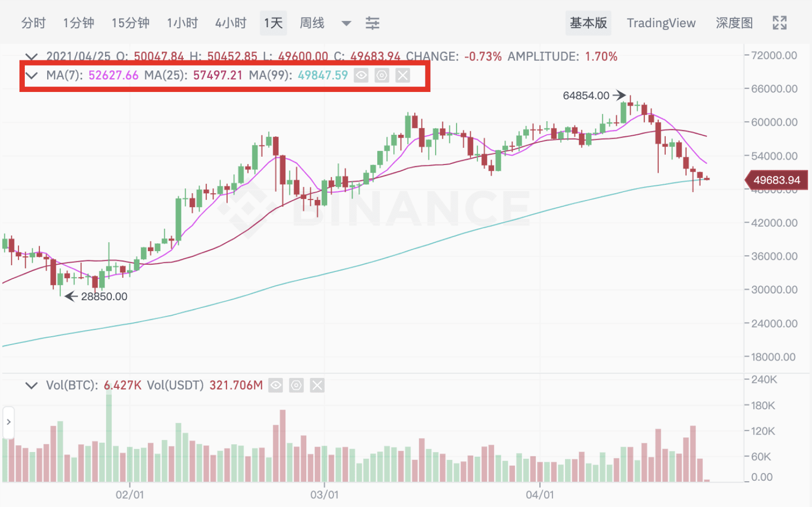Choose the 1小时 interval
Image resolution: width=812 pixels, height=507 pixels.
(182, 23)
